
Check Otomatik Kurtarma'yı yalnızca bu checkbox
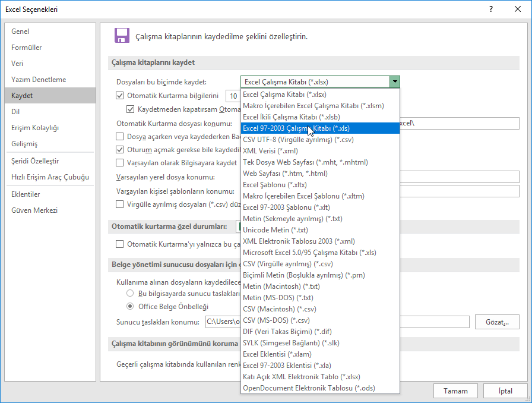coord(119,244)
